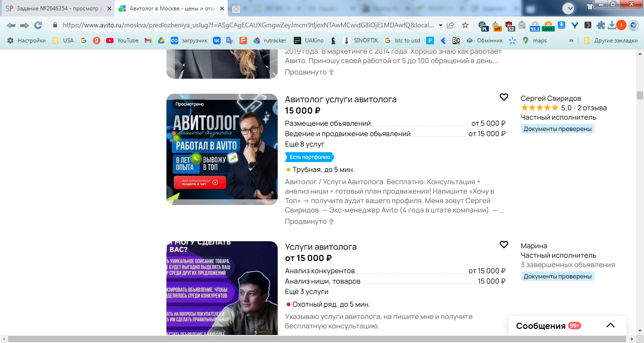This screenshot has height=343, width=644.
Task: Open the Другие закладки folder
Action: tap(611, 41)
